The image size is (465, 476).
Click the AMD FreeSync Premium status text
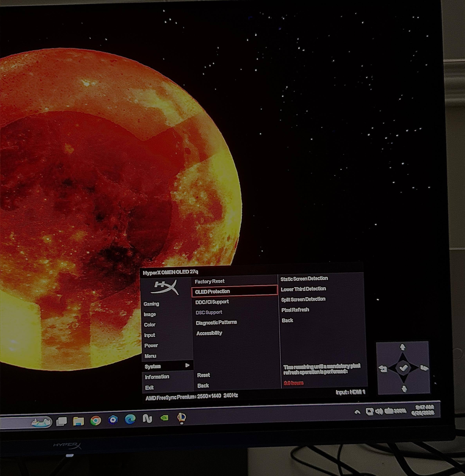192,396
